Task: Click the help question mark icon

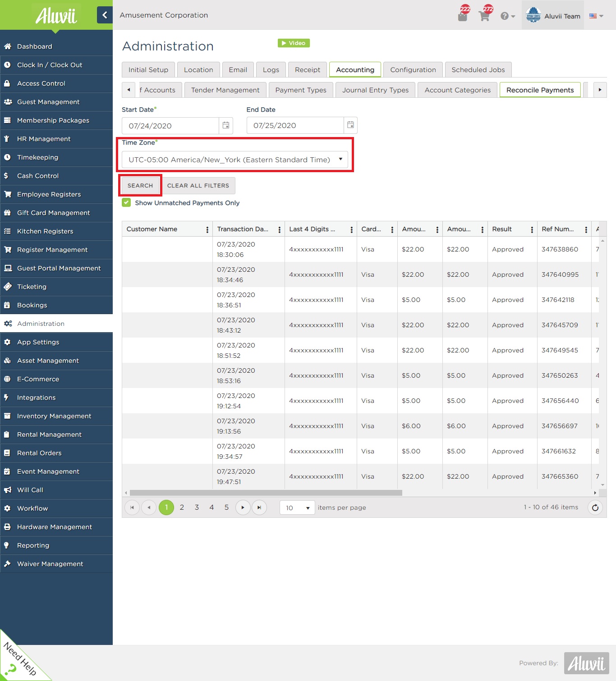Action: coord(505,16)
